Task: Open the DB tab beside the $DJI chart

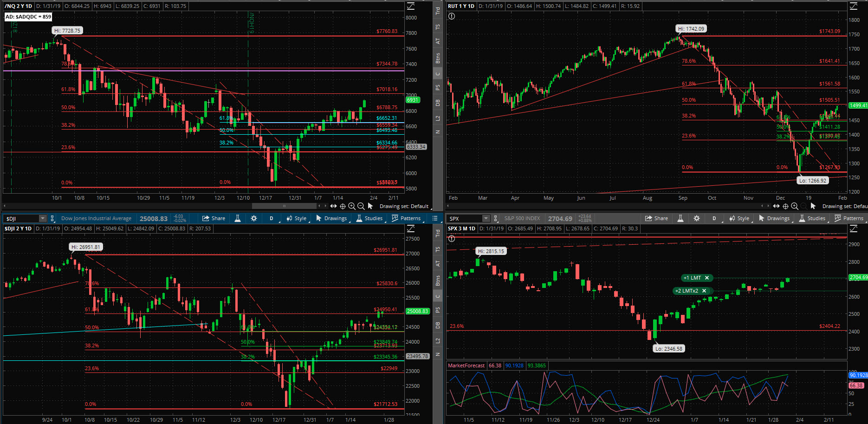Action: pos(438,326)
